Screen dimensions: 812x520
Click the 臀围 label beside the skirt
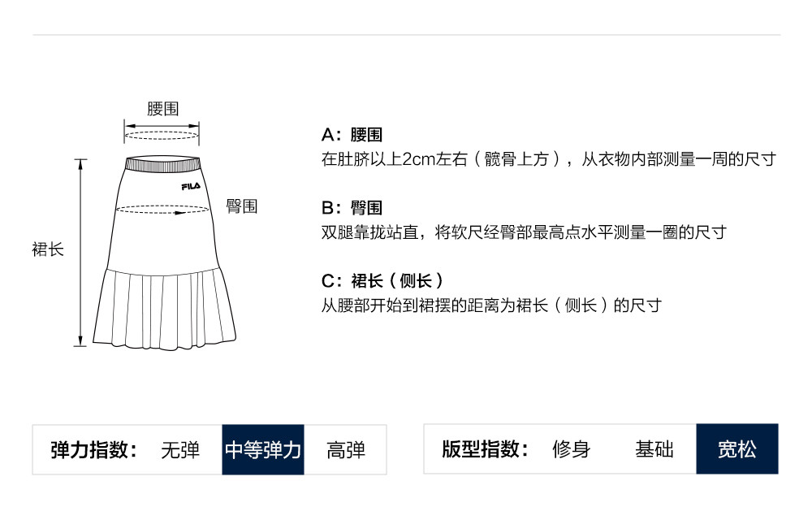click(242, 206)
